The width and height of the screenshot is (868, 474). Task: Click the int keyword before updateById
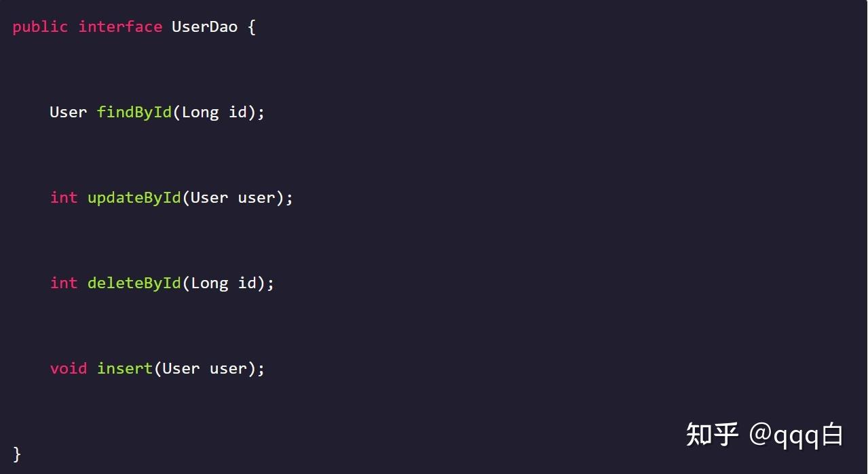[x=64, y=197]
